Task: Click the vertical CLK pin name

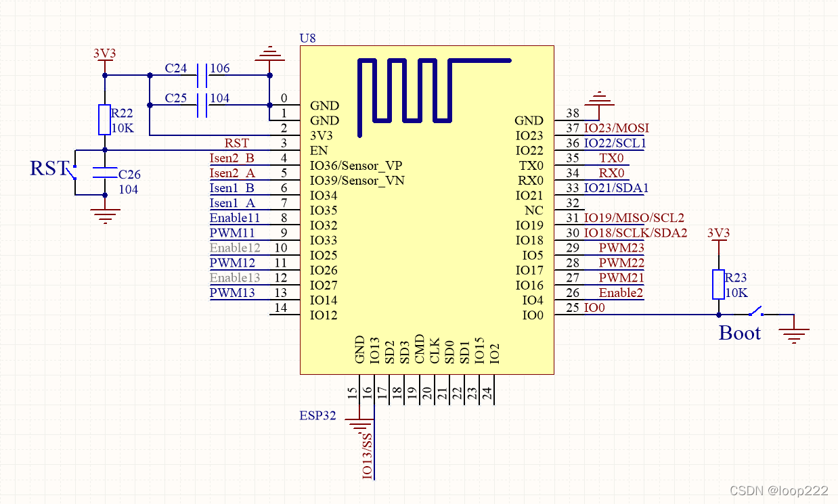Action: (x=435, y=351)
